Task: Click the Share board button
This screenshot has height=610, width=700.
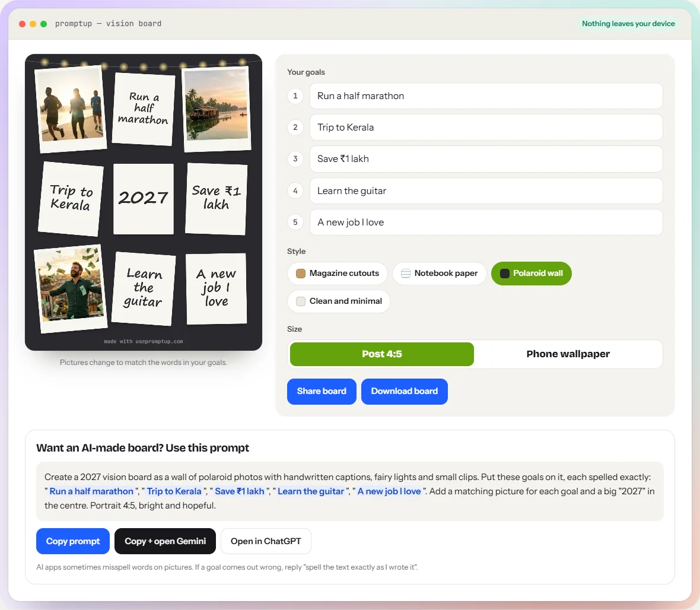Action: [322, 392]
